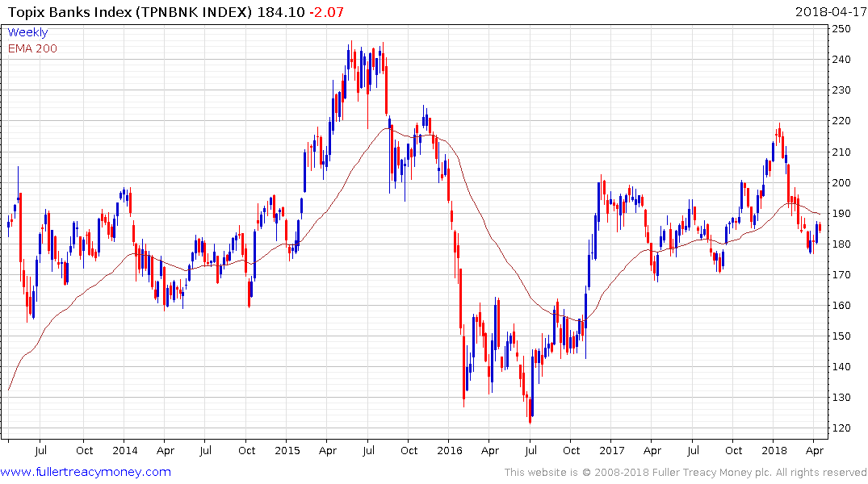The height and width of the screenshot is (484, 868).
Task: Click the 2017 year label on time axis
Action: 612,450
